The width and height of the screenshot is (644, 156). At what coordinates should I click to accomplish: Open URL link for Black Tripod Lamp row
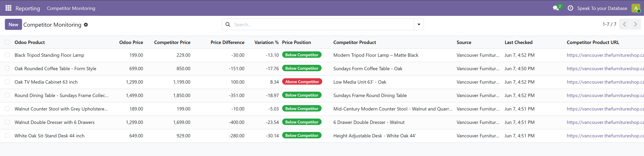point(605,55)
